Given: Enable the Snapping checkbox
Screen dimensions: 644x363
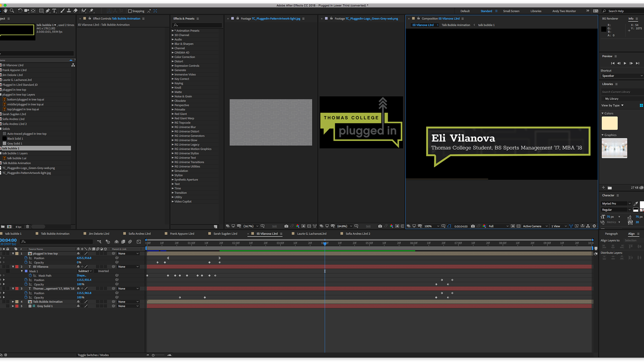Looking at the screenshot, I should [x=130, y=11].
